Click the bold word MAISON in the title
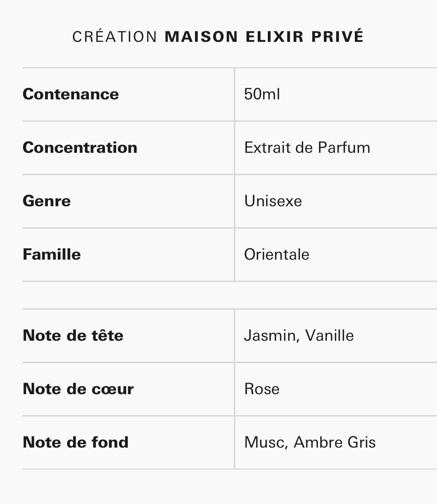The image size is (437, 504). 201,37
